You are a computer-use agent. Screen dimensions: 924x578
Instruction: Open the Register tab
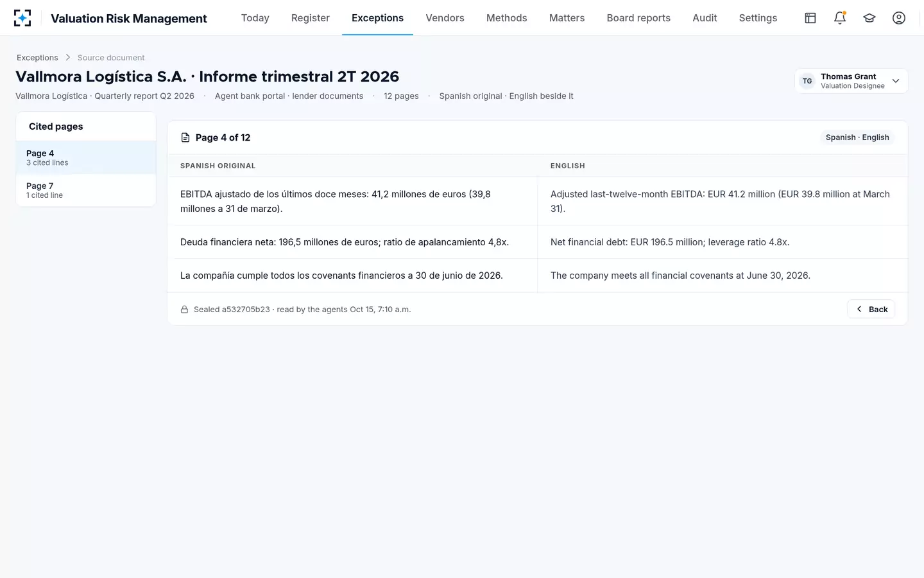pos(311,18)
